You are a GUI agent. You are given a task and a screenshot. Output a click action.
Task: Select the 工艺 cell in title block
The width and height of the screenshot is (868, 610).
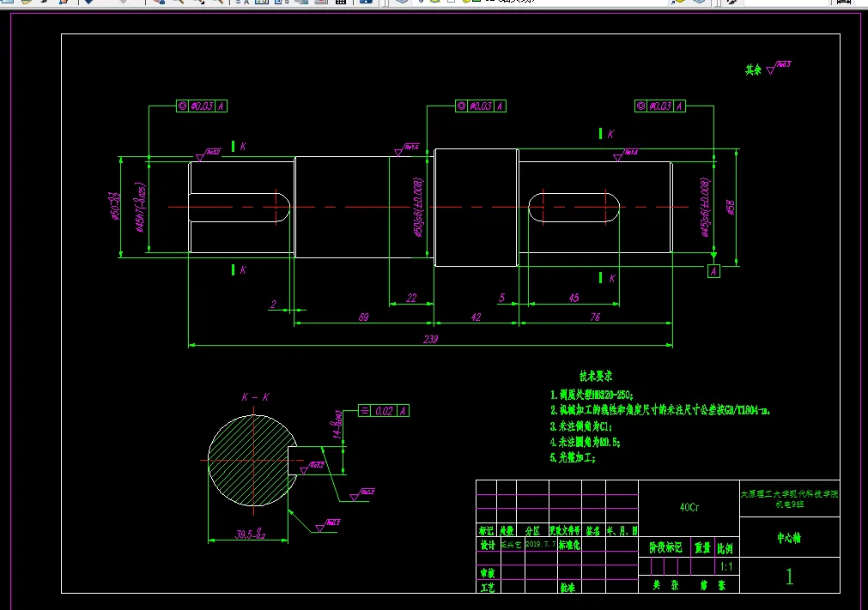click(x=488, y=588)
